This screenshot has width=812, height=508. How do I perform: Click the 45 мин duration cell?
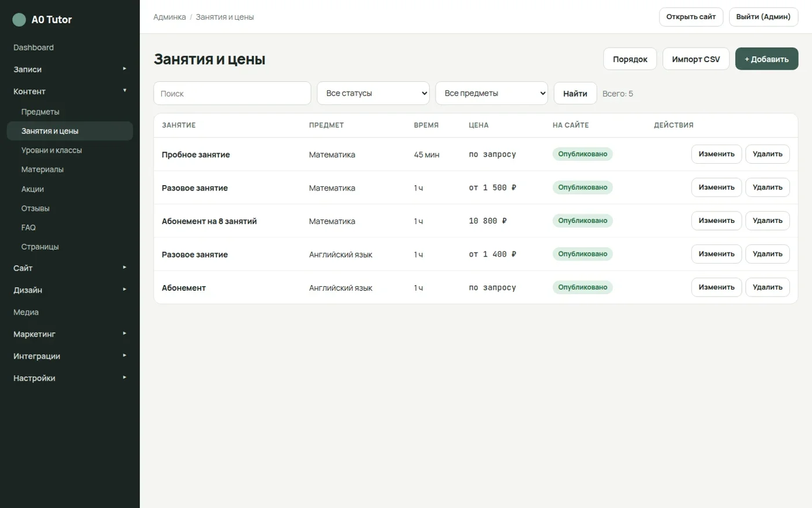[426, 155]
